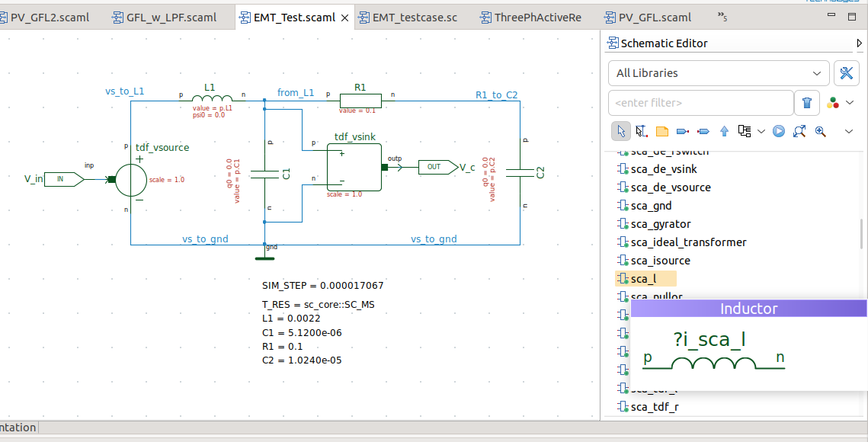Click the blue up arrow icon
This screenshot has width=868, height=442.
pos(724,131)
